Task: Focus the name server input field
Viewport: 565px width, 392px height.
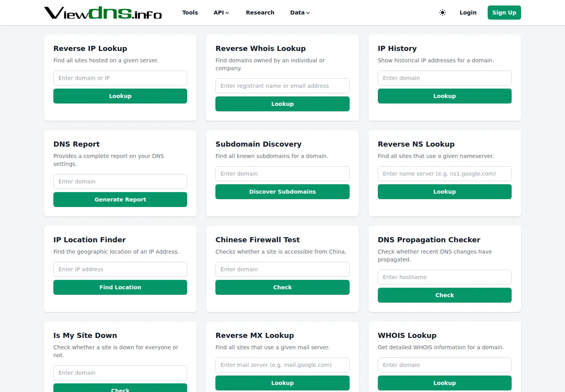Action: [x=445, y=174]
